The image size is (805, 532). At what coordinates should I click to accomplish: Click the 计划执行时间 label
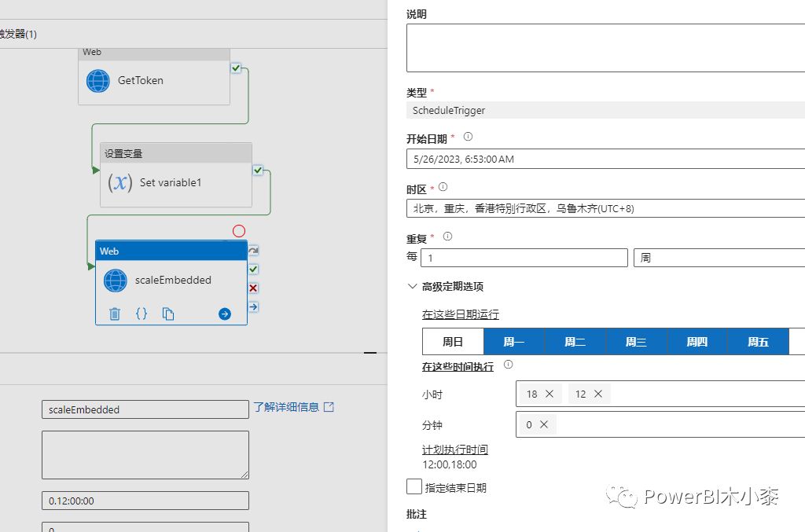[455, 449]
